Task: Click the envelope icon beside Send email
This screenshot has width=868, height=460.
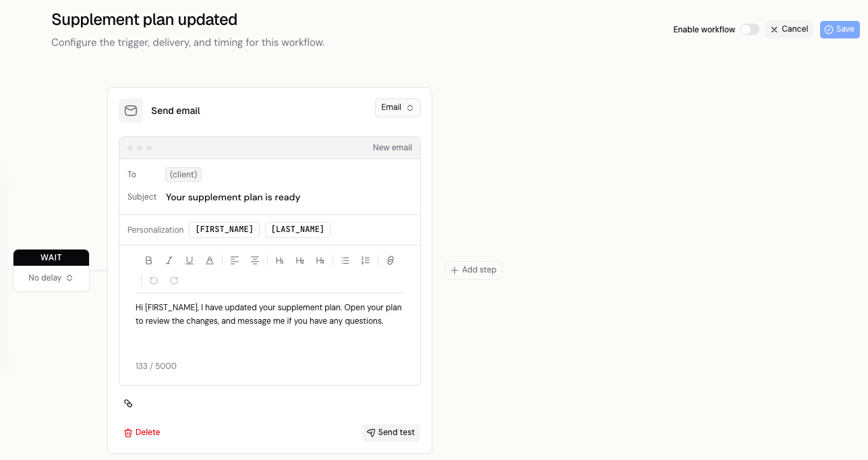Action: [131, 111]
